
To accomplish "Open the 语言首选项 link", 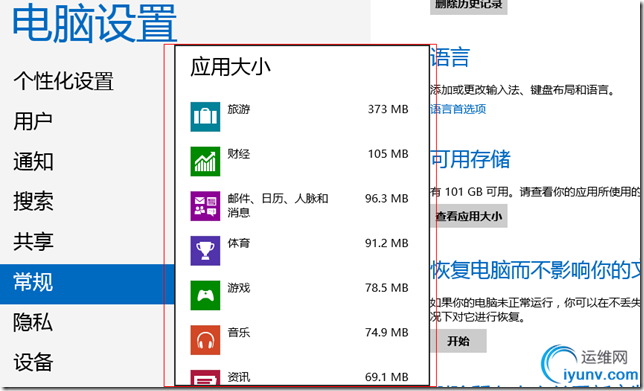I will [x=458, y=109].
